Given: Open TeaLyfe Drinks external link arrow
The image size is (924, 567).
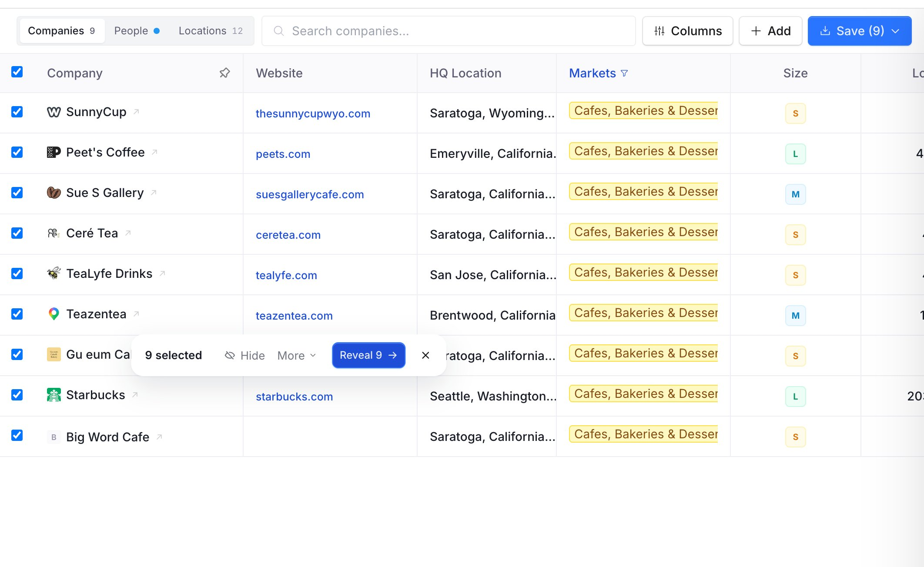Looking at the screenshot, I should point(162,273).
